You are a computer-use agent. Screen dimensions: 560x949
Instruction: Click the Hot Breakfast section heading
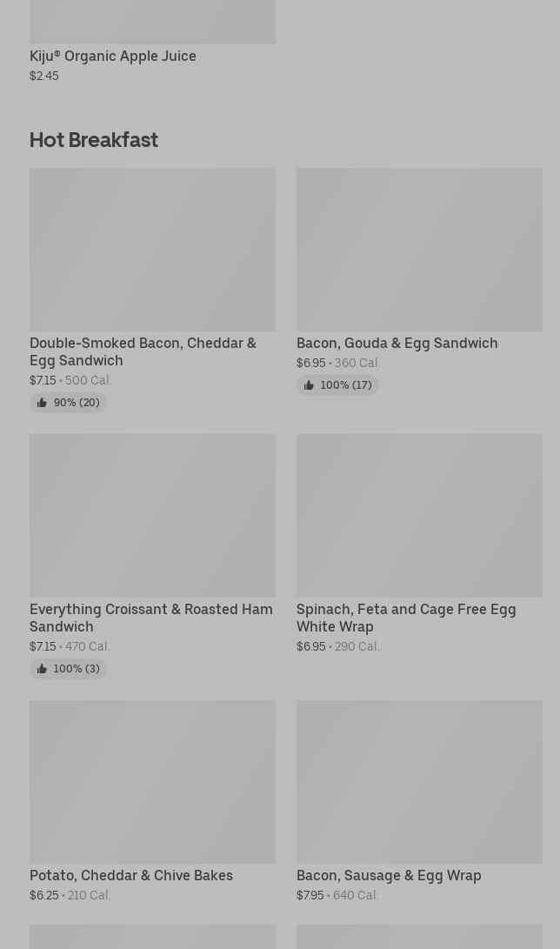(94, 140)
